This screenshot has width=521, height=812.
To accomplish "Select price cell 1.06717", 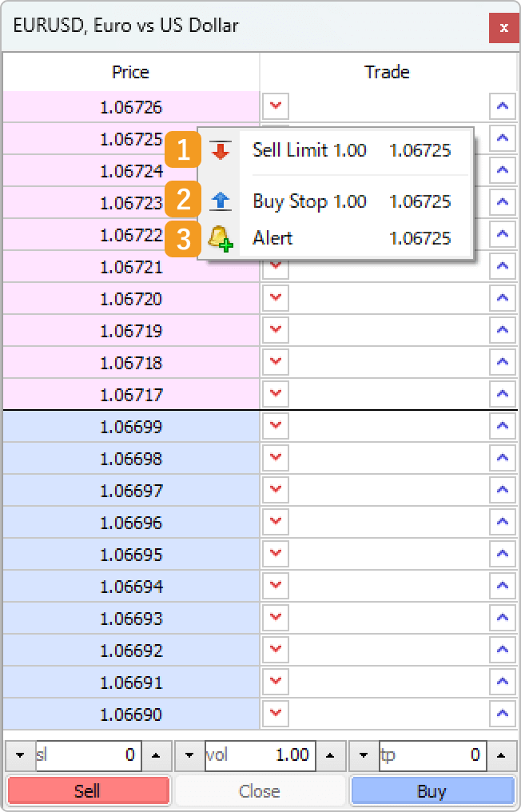I will click(x=131, y=395).
